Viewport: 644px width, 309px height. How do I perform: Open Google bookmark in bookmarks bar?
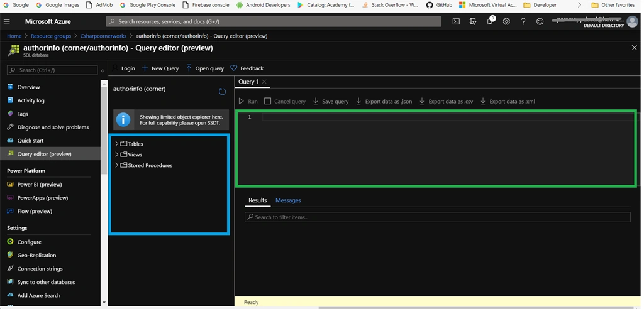(x=16, y=5)
